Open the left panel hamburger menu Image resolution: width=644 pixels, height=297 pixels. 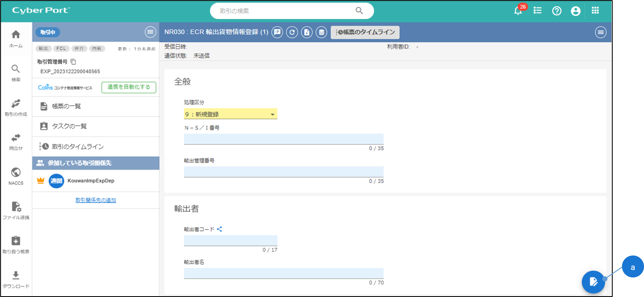[x=150, y=32]
